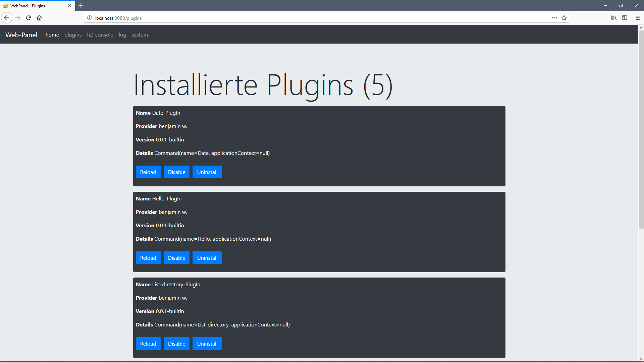Close the WebPanel - Plugins tab
Screen dimensions: 644x362
69,6
